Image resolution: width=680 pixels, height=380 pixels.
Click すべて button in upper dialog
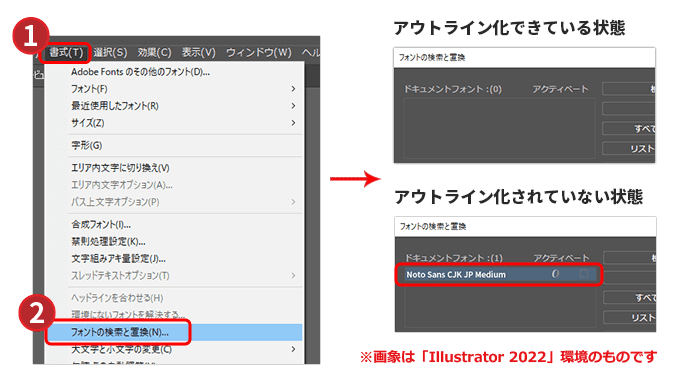point(629,129)
